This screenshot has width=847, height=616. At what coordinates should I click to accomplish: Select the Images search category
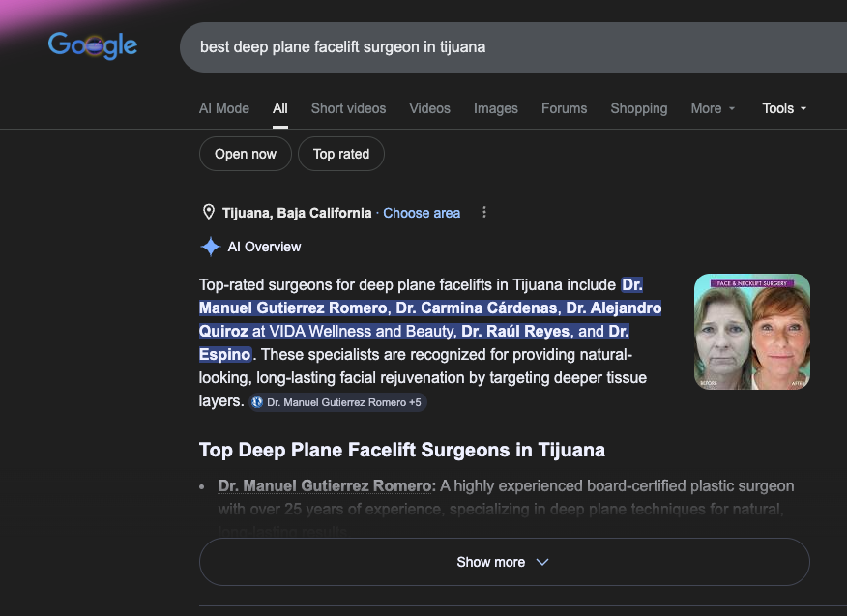coord(495,108)
